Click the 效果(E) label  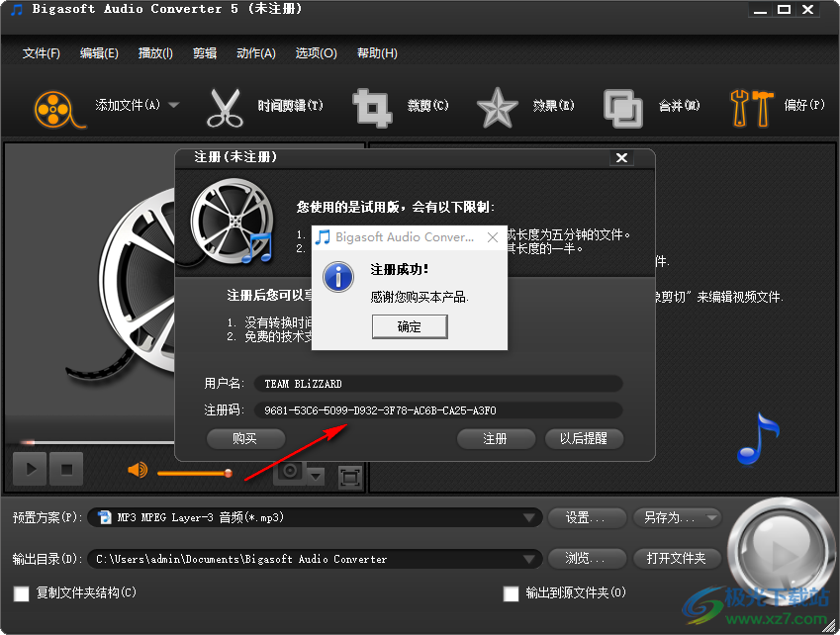coord(553,106)
